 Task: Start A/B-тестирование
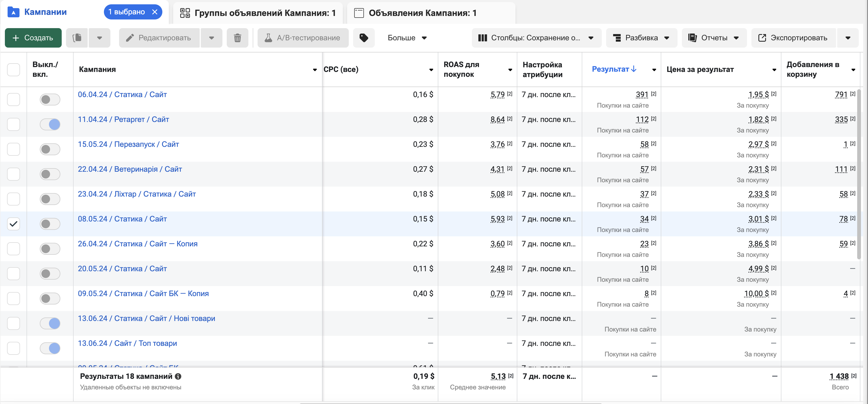click(x=303, y=38)
